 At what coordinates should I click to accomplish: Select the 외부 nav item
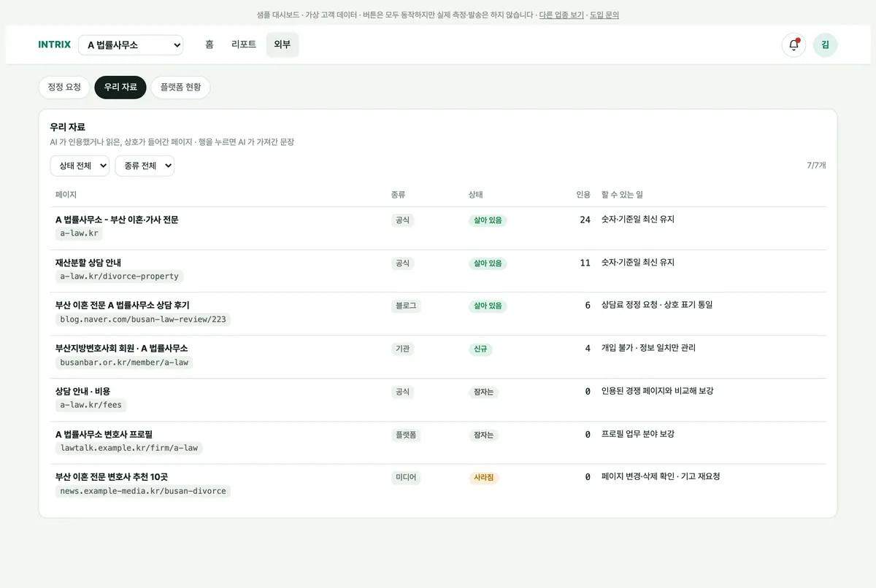(283, 45)
